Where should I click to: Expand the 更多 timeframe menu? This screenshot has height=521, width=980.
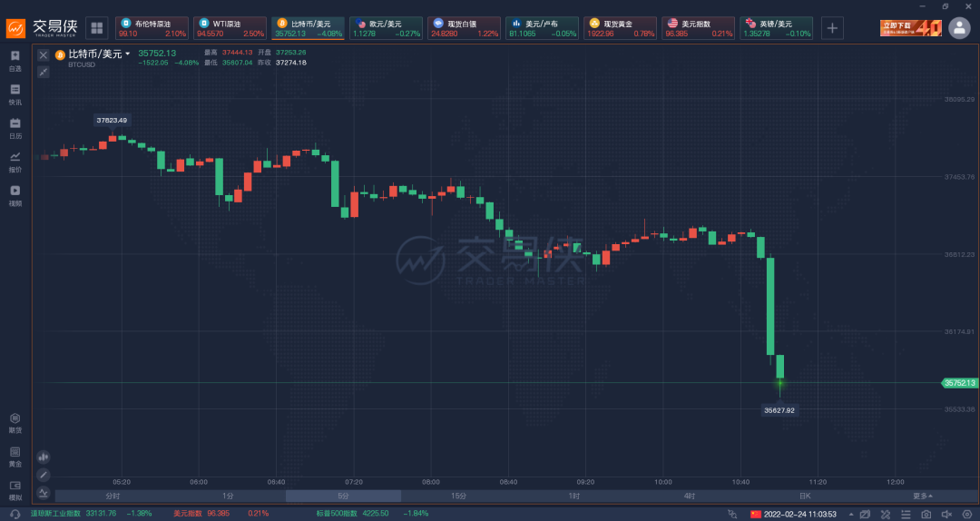(x=923, y=496)
